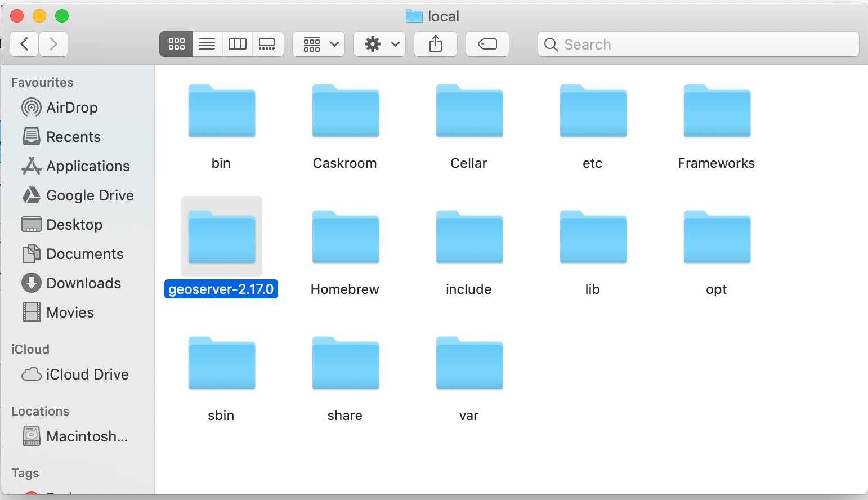868x500 pixels.
Task: Open Documents in the sidebar
Action: [x=77, y=254]
